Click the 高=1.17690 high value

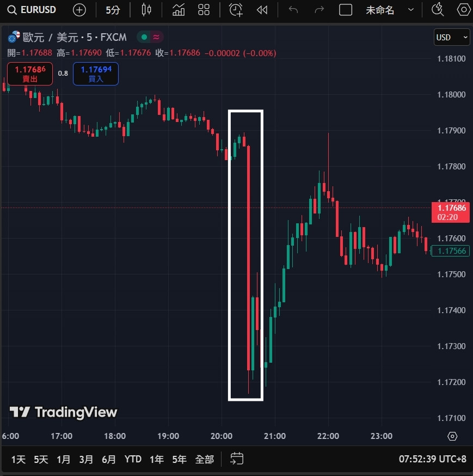(79, 53)
